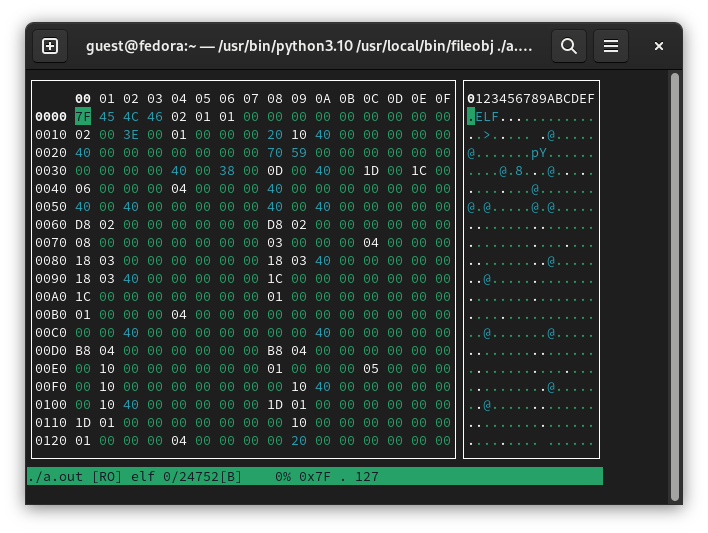Viewport: 708px width, 533px height.
Task: Click the 0% progress indicator in status bar
Action: click(283, 477)
